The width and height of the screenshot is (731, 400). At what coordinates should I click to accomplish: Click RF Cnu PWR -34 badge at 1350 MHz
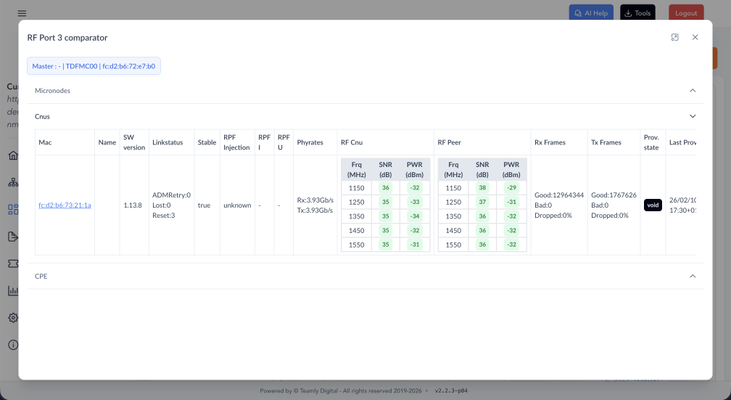pyautogui.click(x=414, y=216)
